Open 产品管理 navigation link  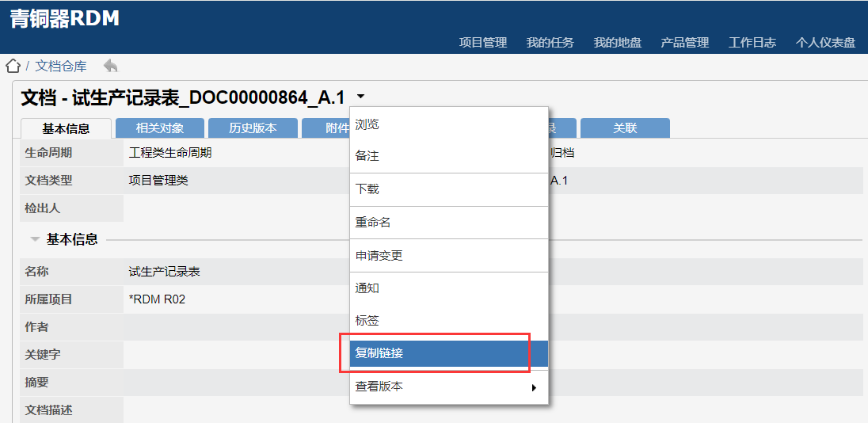point(685,43)
